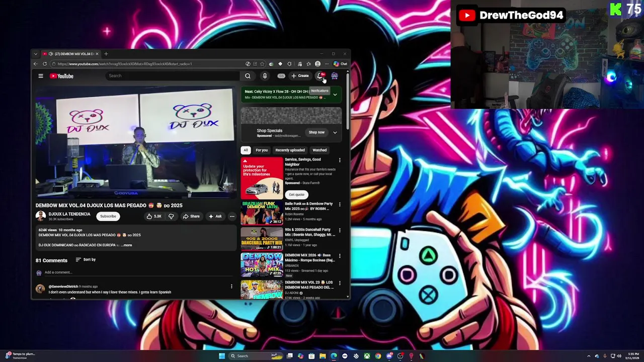The image size is (644, 362).
Task: Open the tab list dropdown arrow
Action: click(35, 54)
